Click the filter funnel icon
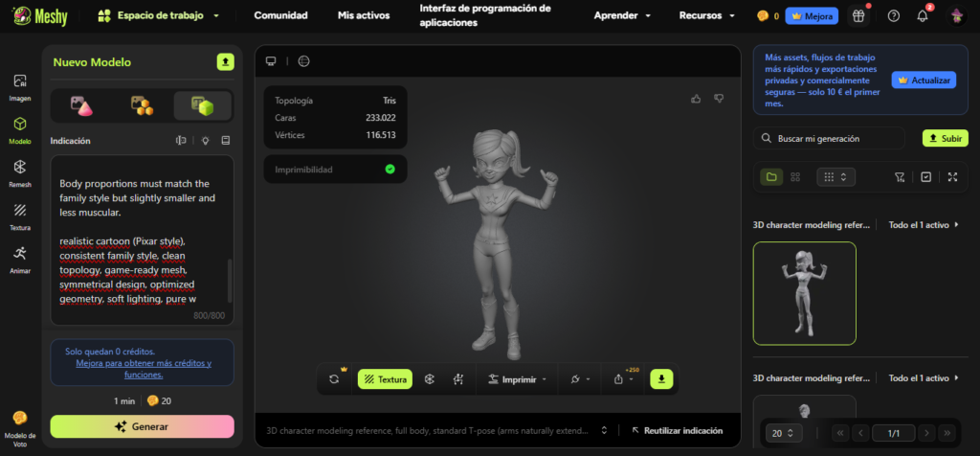The image size is (980, 456). pyautogui.click(x=900, y=177)
